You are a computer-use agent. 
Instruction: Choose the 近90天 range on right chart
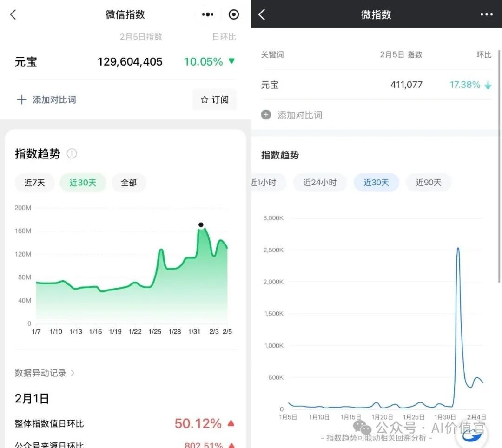point(429,182)
